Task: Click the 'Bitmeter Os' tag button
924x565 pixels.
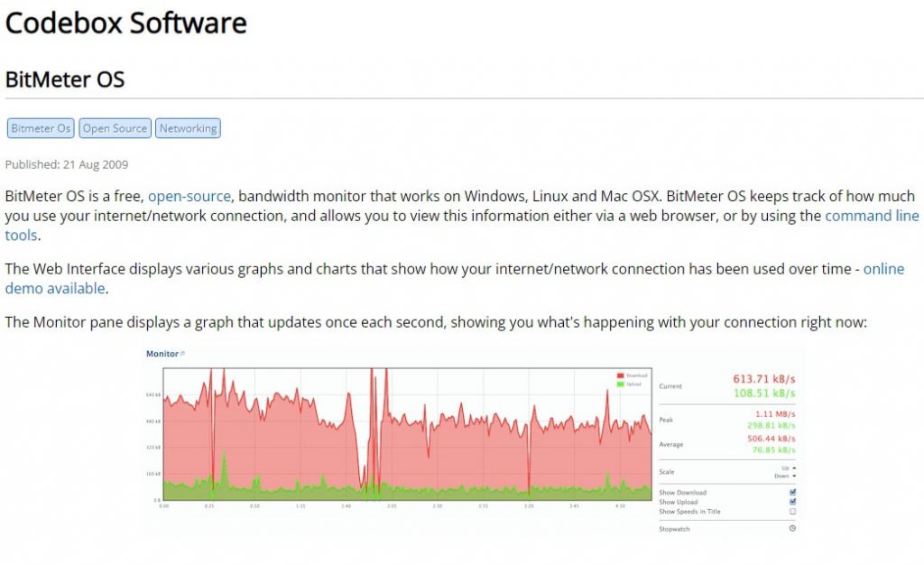Action: click(x=40, y=128)
